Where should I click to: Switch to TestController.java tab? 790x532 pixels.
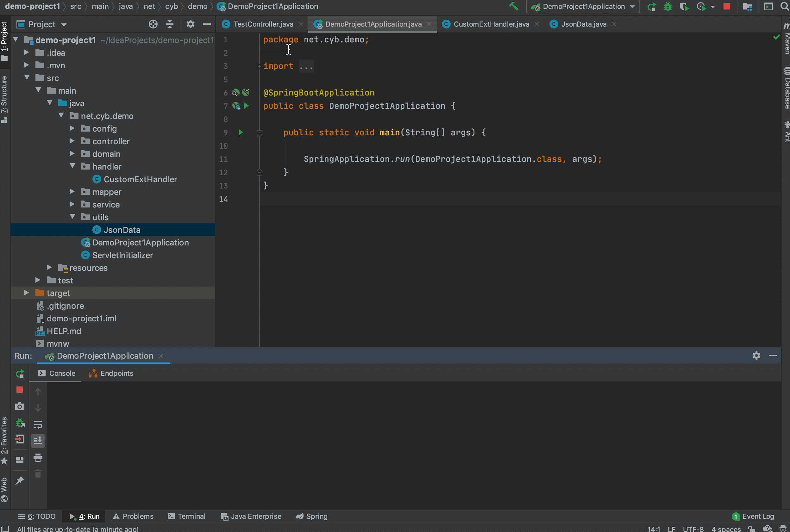[263, 24]
